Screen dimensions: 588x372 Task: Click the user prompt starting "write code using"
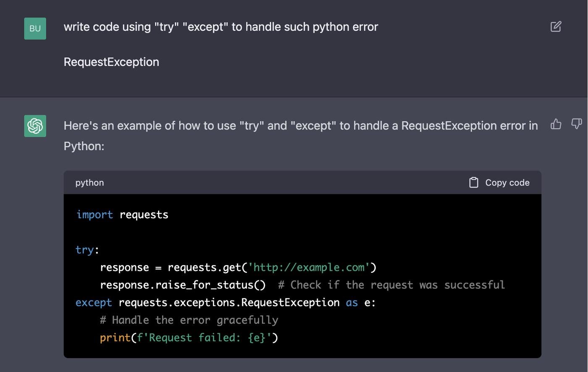tap(220, 27)
